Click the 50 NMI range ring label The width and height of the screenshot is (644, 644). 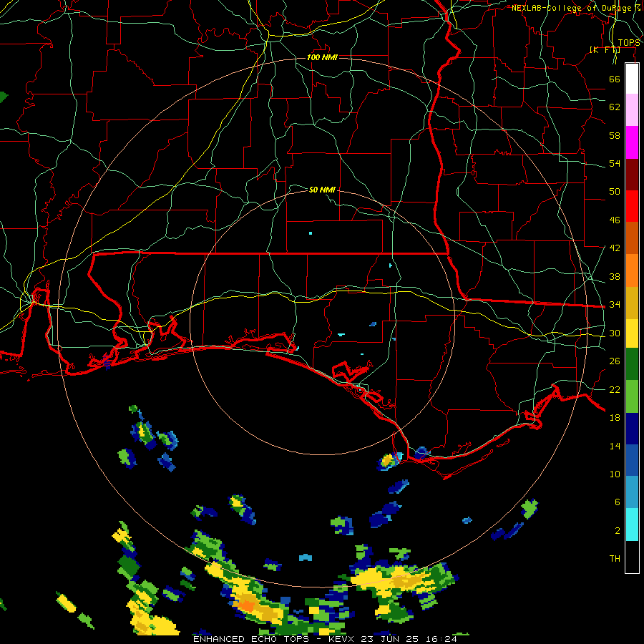(323, 190)
